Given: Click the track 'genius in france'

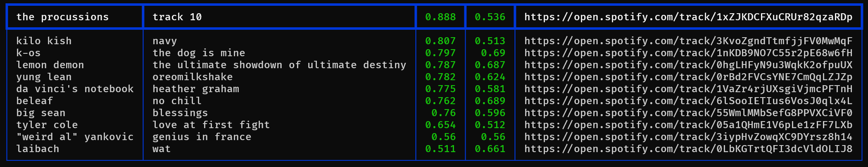Looking at the screenshot, I should coord(202,137).
